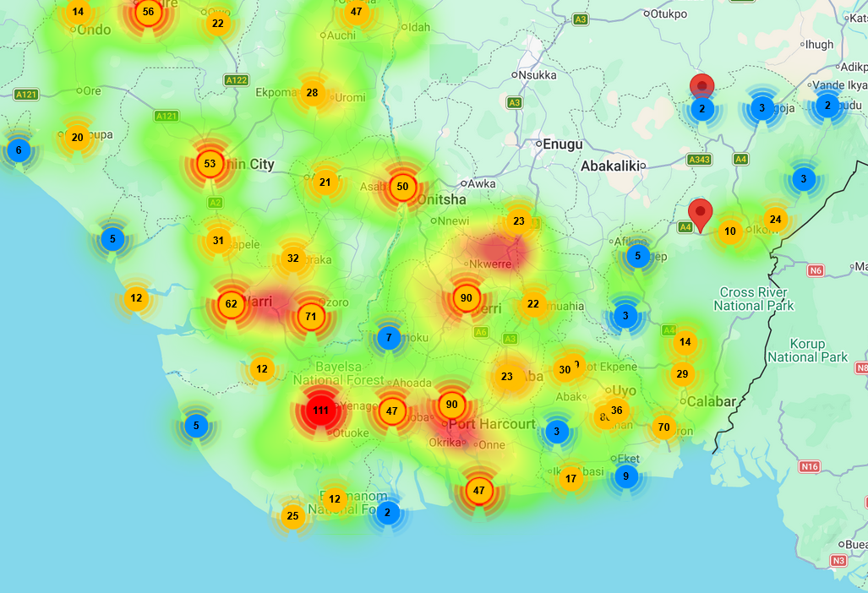This screenshot has height=593, width=868.
Task: Open the cluster marker showing 71
Action: coord(311,318)
